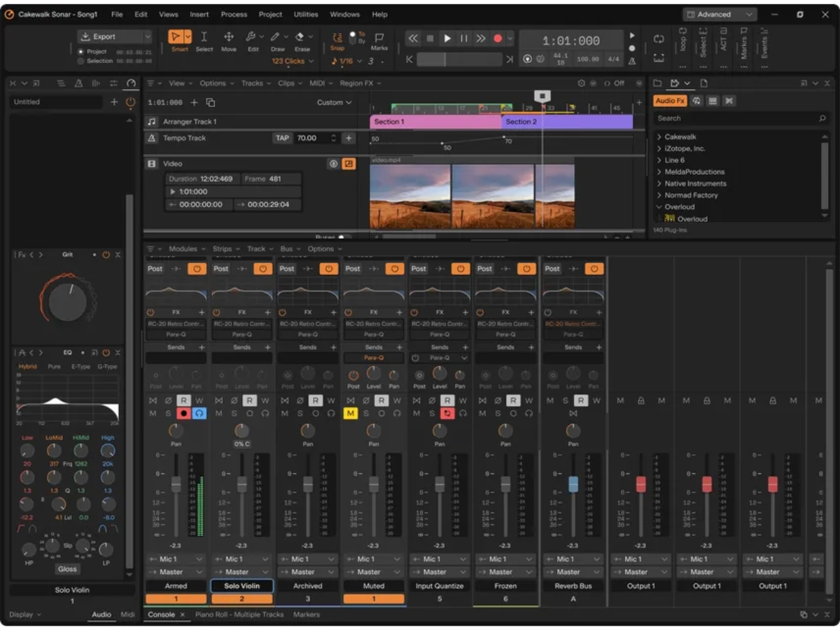Viewport: 840px width, 630px height.
Task: Add a preset with the plus beside Untitled
Action: pos(114,102)
